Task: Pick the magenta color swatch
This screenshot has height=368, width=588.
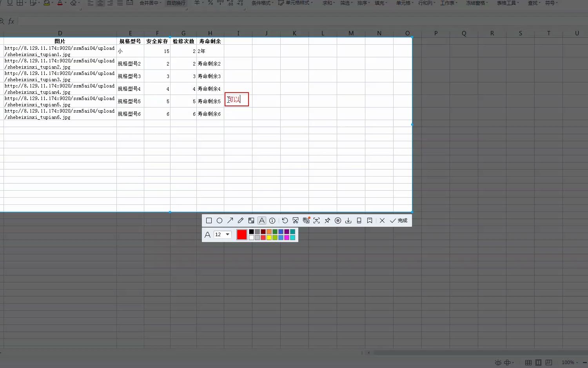Action: [x=287, y=237]
